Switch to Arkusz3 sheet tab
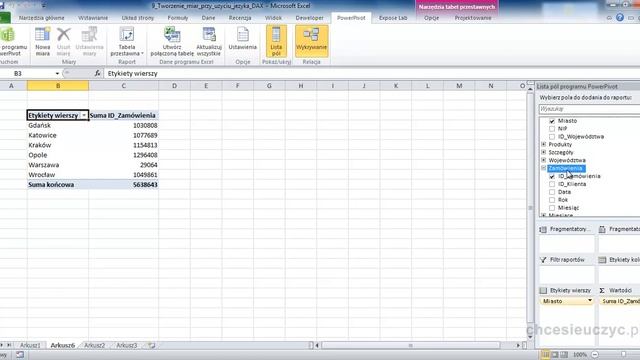The width and height of the screenshot is (640, 360). pyautogui.click(x=127, y=345)
